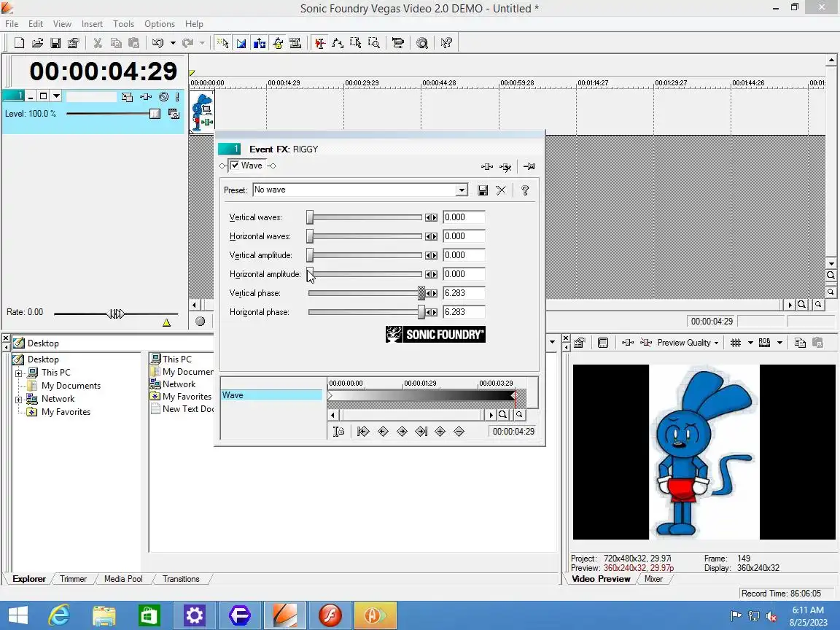The height and width of the screenshot is (630, 840).
Task: Toggle Solo exclamation on track 1
Action: point(177,96)
